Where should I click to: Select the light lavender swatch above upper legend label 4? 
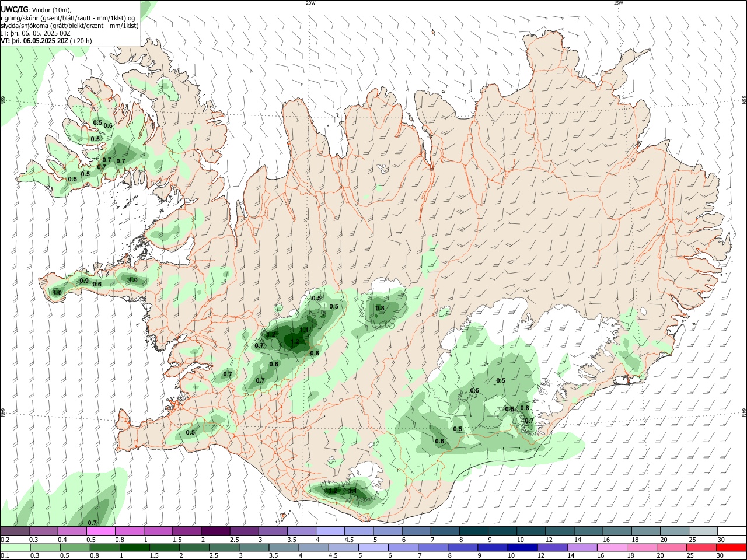click(330, 531)
